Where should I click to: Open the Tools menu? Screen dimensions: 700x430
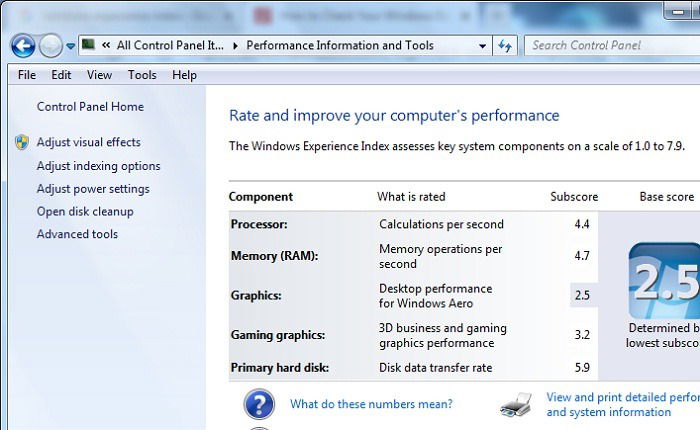point(142,75)
